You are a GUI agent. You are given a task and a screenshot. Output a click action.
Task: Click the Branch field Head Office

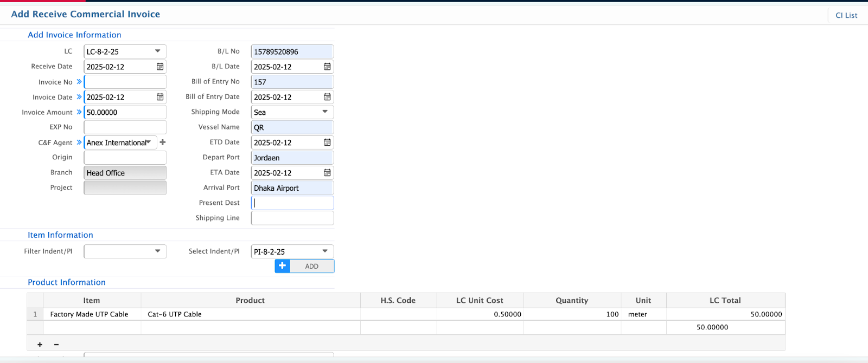(125, 173)
